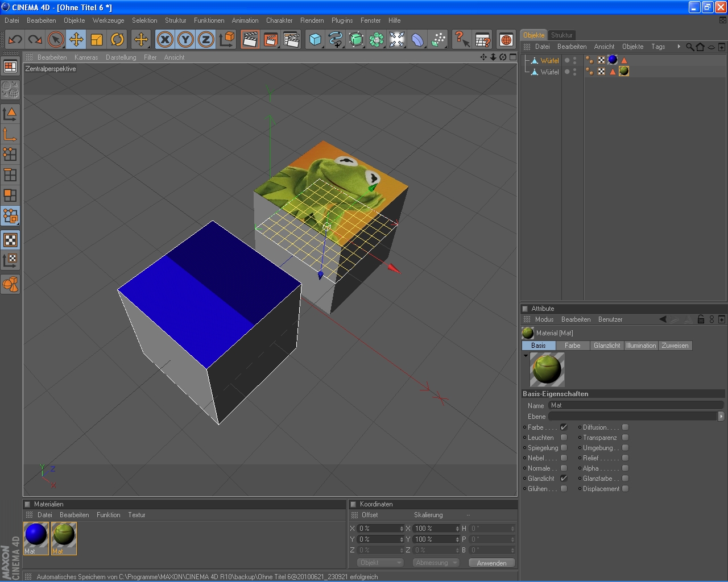Image resolution: width=728 pixels, height=582 pixels.
Task: Activate the texture axis mode icon
Action: point(10,260)
